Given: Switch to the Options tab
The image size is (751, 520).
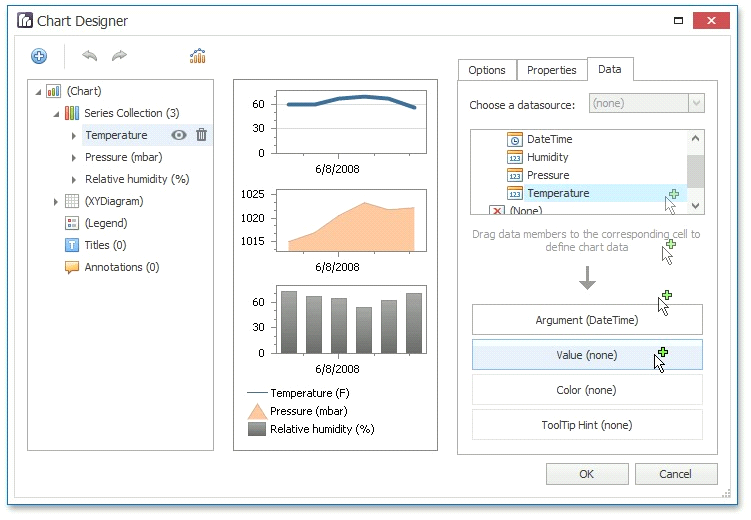Looking at the screenshot, I should (487, 70).
